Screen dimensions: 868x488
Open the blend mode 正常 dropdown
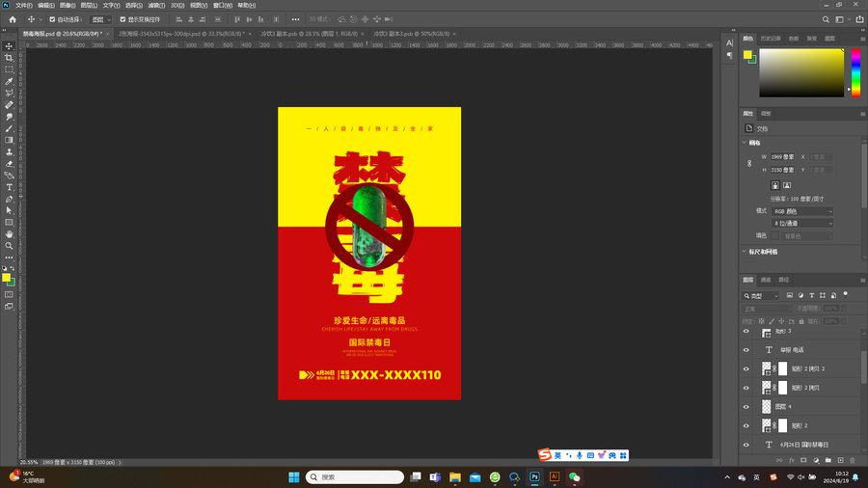(x=767, y=309)
